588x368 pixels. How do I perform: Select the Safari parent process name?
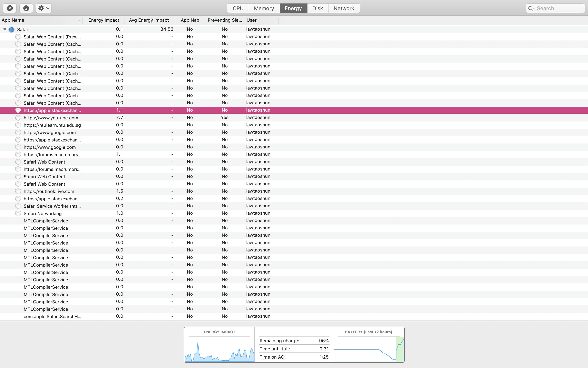[x=23, y=29]
